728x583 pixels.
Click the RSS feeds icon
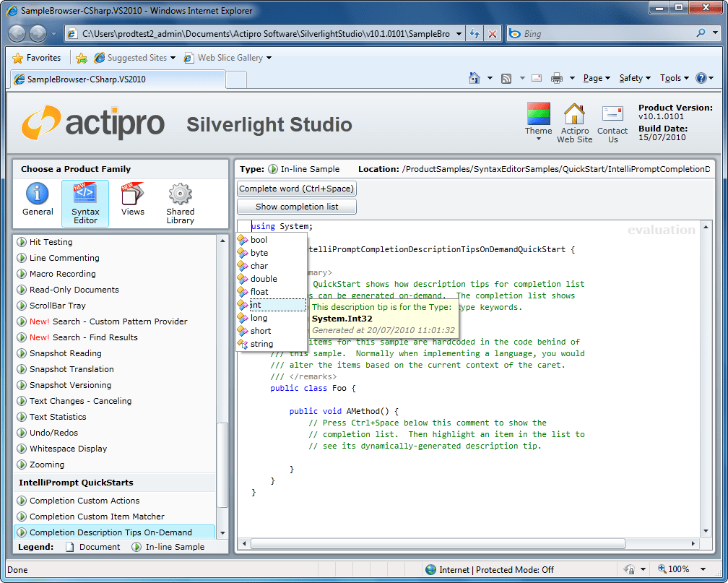(x=508, y=77)
